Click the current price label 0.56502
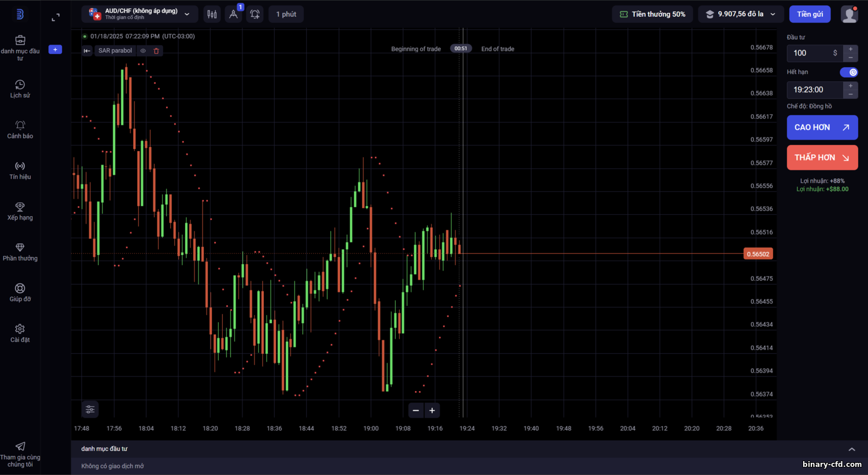868x475 pixels. pos(758,254)
